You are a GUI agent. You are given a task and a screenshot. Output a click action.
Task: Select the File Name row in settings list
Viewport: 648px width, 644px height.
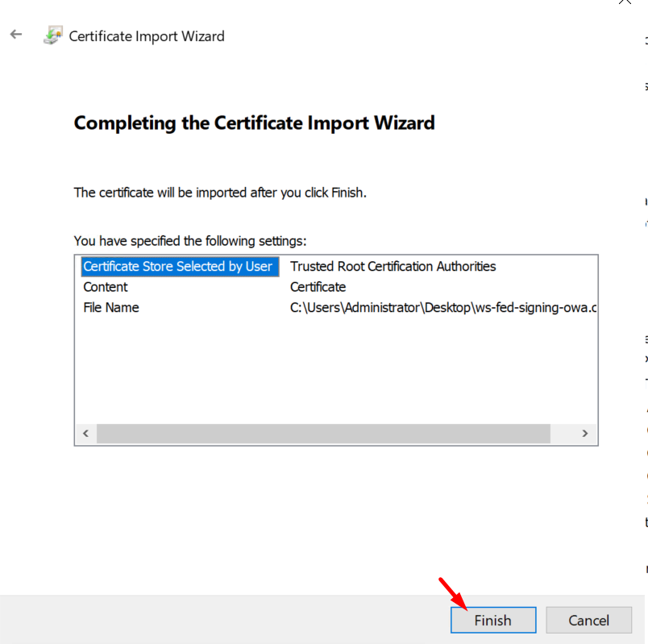(111, 307)
